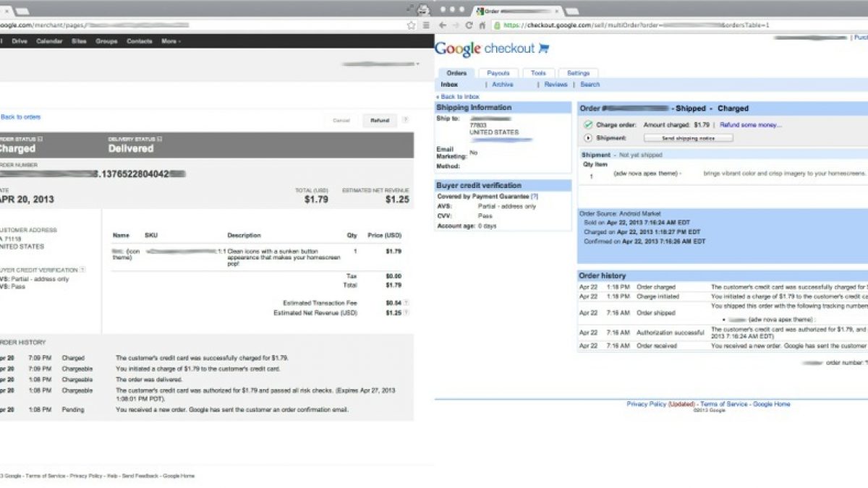The height and width of the screenshot is (488, 868).
Task: Switch to the Tools tab
Action: pyautogui.click(x=538, y=73)
